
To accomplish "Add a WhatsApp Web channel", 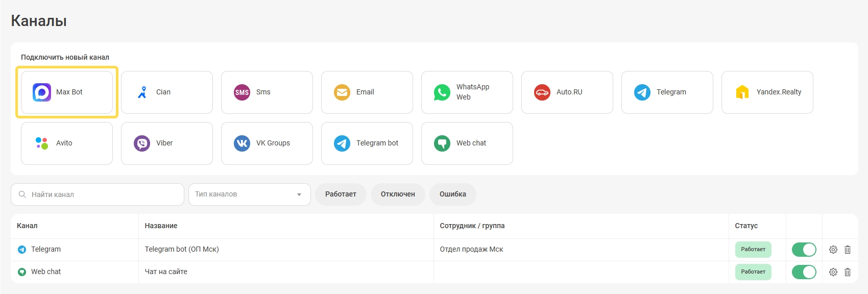I will 467,92.
